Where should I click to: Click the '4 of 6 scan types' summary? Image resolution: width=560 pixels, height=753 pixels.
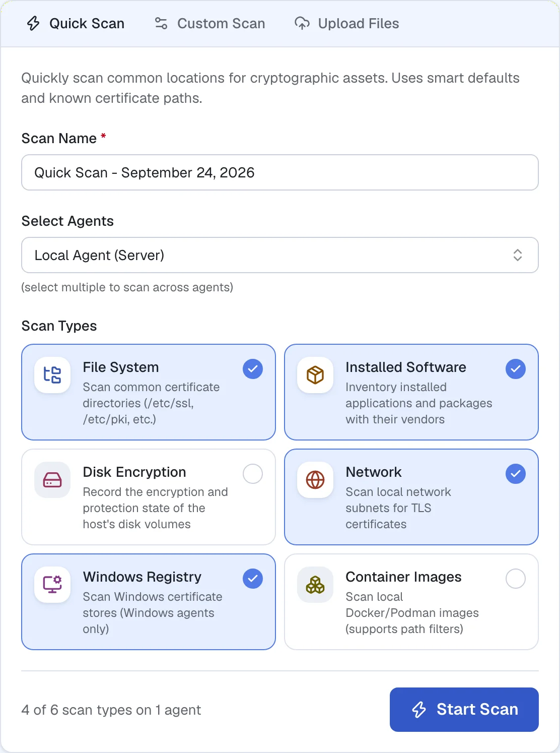111,710
